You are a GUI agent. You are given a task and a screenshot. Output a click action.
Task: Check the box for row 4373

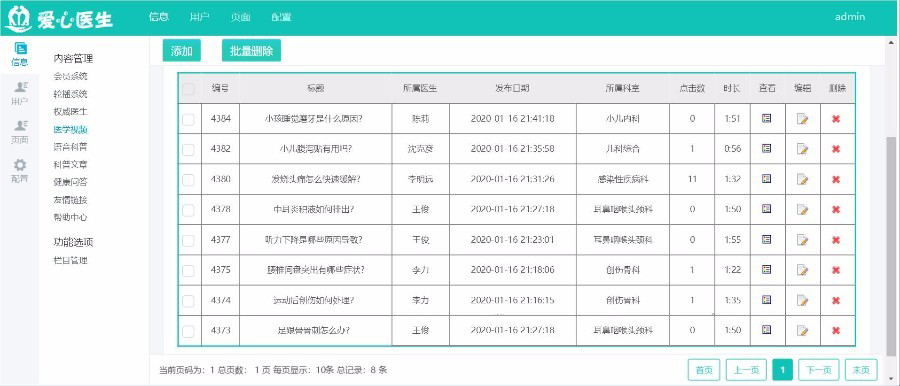point(188,331)
